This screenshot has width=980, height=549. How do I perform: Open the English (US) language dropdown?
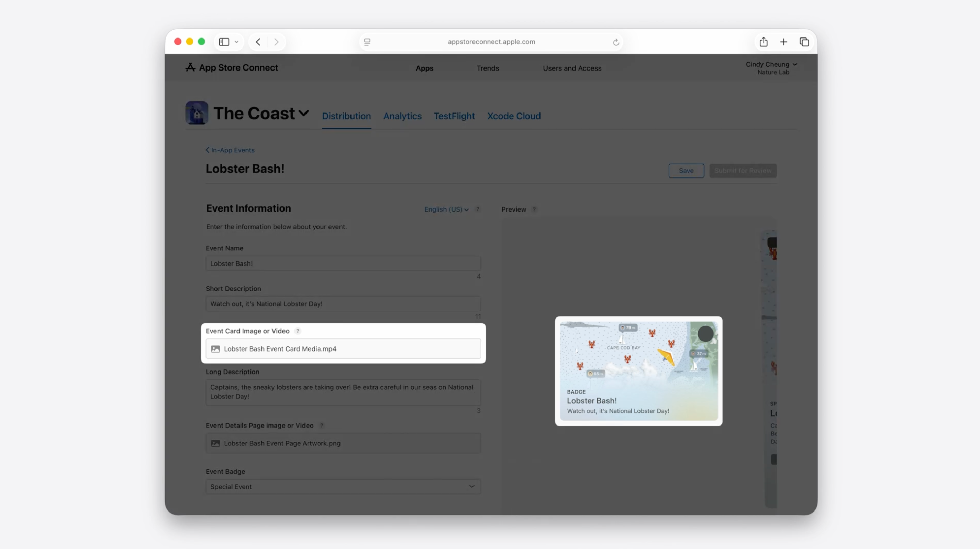[x=446, y=209]
